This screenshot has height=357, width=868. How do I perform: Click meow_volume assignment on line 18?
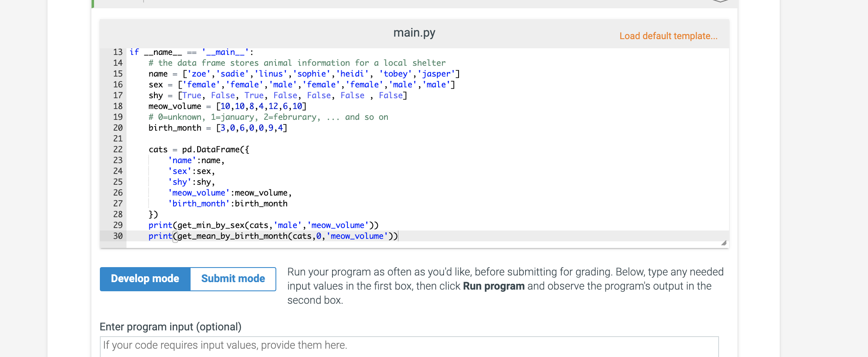pos(227,106)
